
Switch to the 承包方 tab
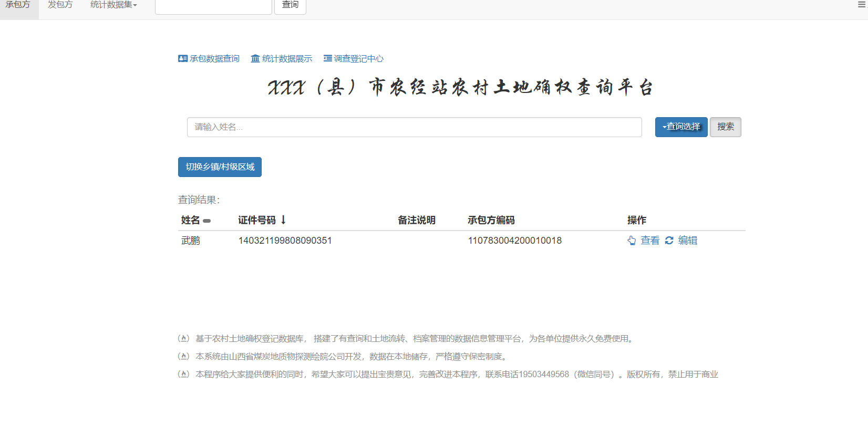coord(18,5)
